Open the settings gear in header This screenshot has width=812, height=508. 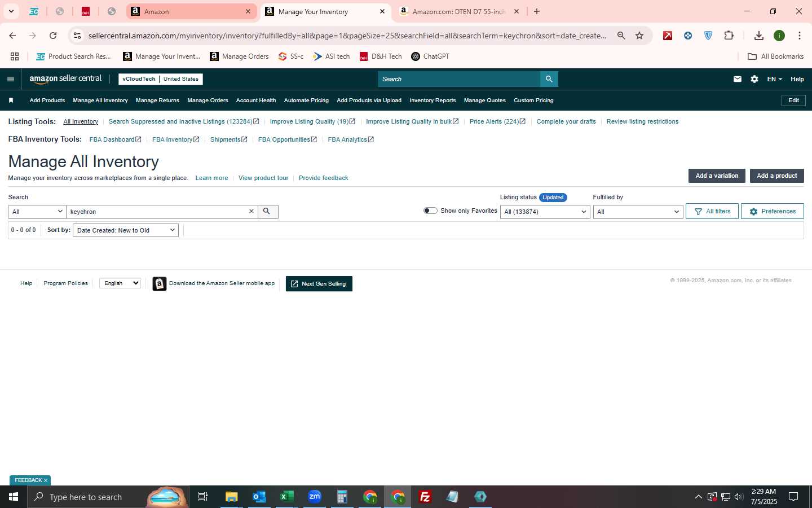click(754, 79)
